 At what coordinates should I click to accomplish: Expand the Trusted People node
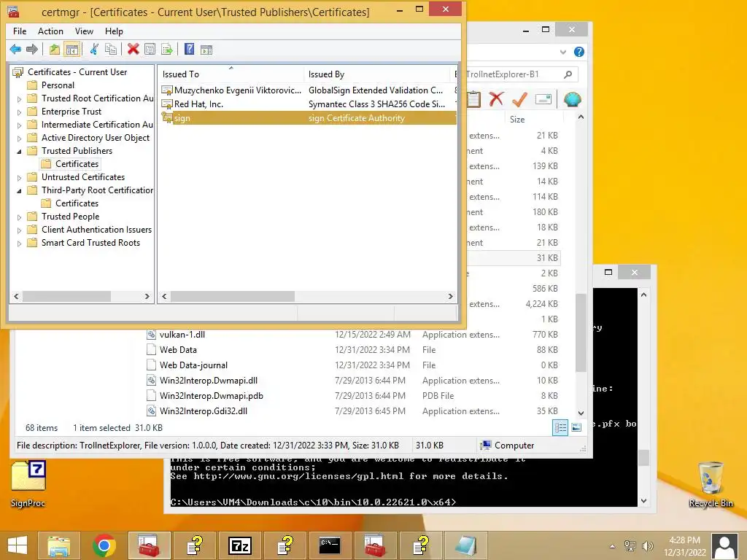click(19, 217)
